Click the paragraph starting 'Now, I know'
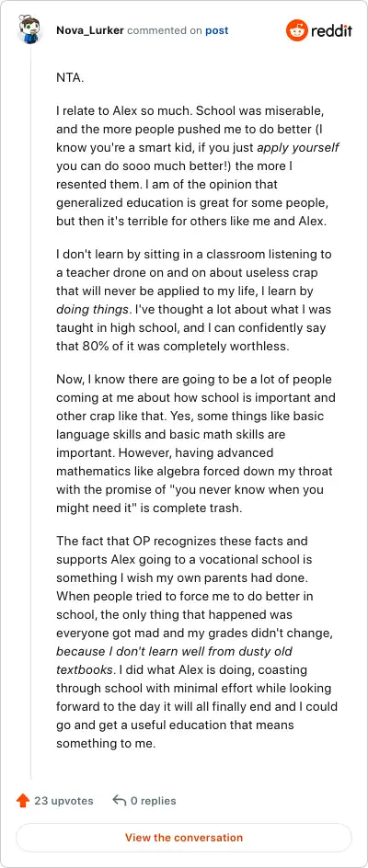 click(x=196, y=443)
